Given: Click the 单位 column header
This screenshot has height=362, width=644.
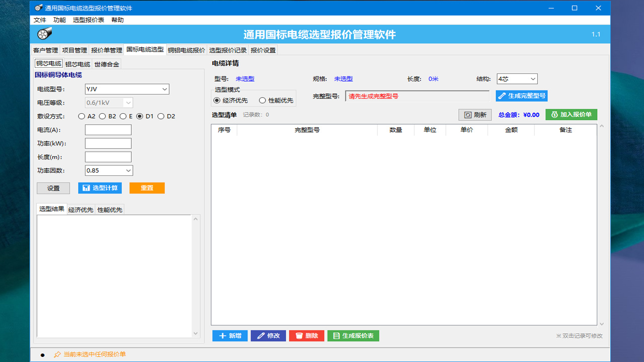Looking at the screenshot, I should point(430,130).
